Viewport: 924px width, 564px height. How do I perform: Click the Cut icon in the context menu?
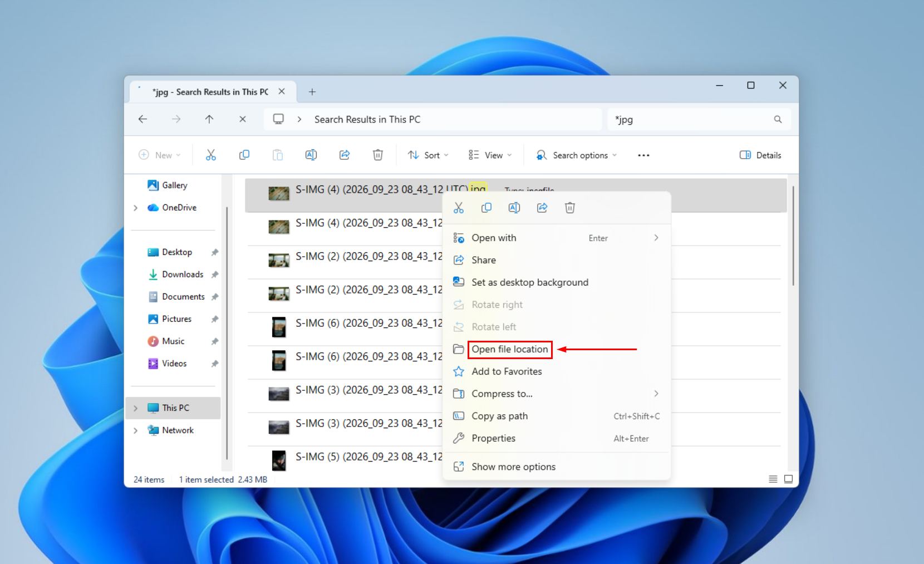click(x=459, y=208)
